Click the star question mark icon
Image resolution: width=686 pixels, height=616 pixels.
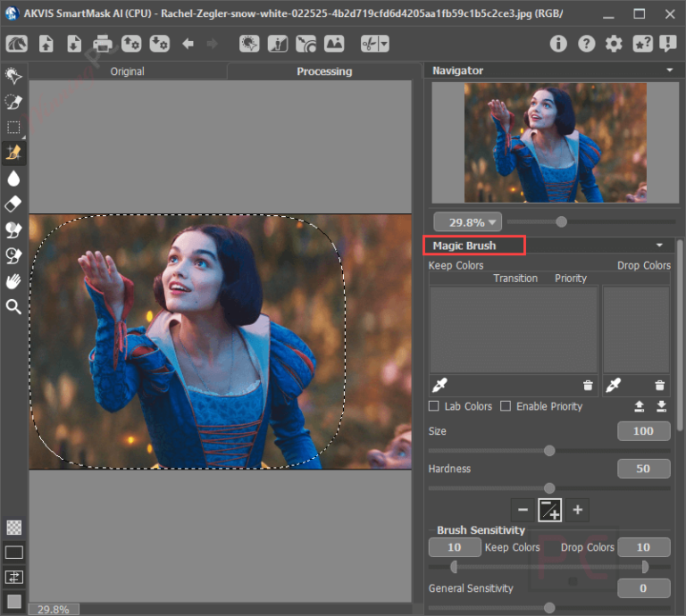pos(642,44)
